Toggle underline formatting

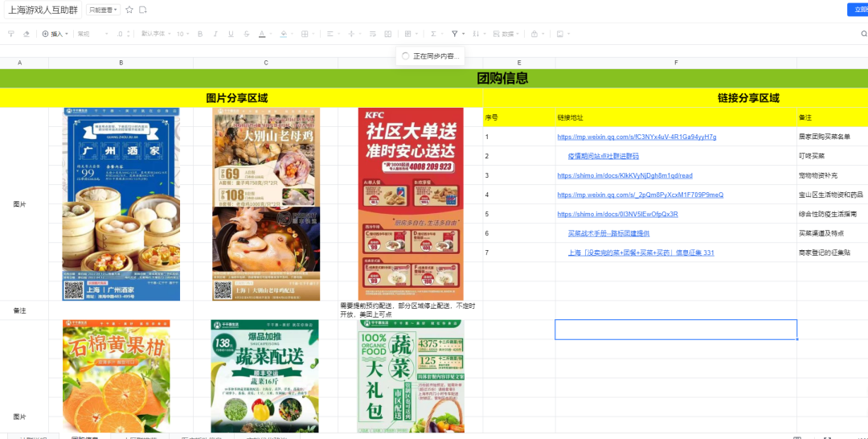(x=231, y=34)
